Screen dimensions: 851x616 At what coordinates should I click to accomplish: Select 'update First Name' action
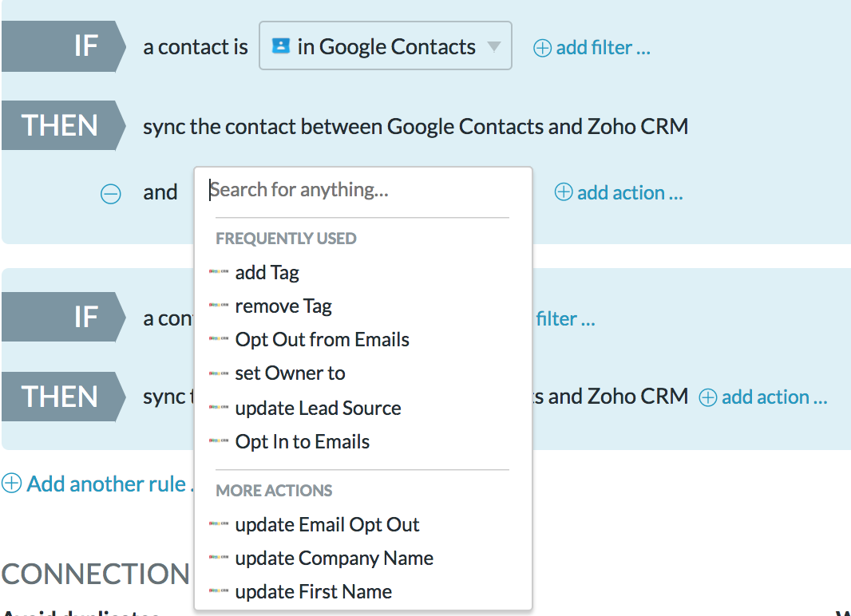pyautogui.click(x=314, y=591)
